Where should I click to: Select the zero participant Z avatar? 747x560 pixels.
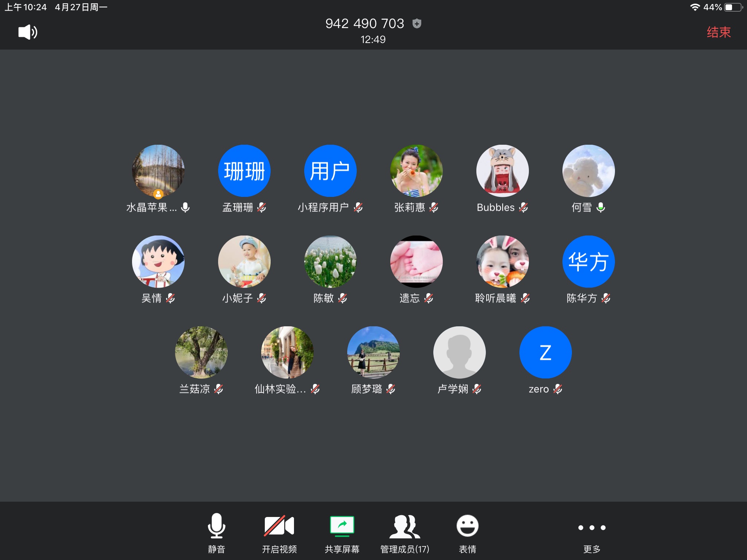click(545, 352)
